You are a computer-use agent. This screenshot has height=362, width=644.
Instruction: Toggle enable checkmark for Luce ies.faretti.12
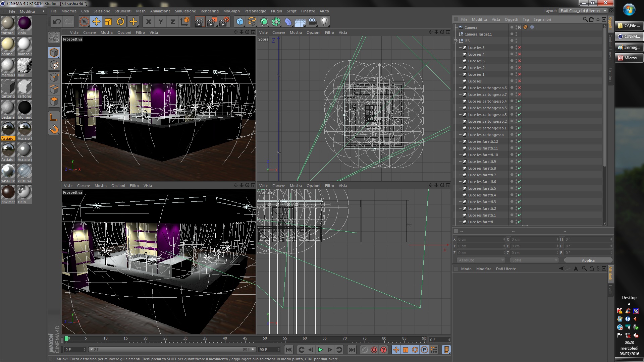520,141
